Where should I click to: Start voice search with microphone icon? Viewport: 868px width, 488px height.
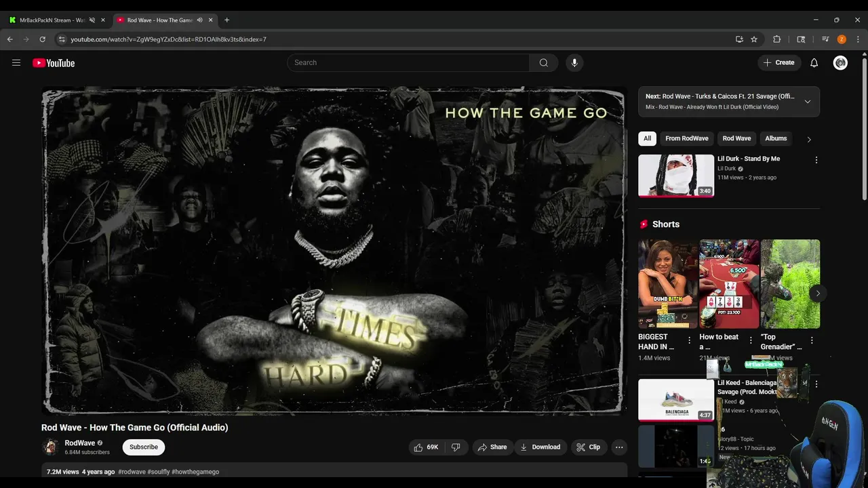(x=574, y=62)
